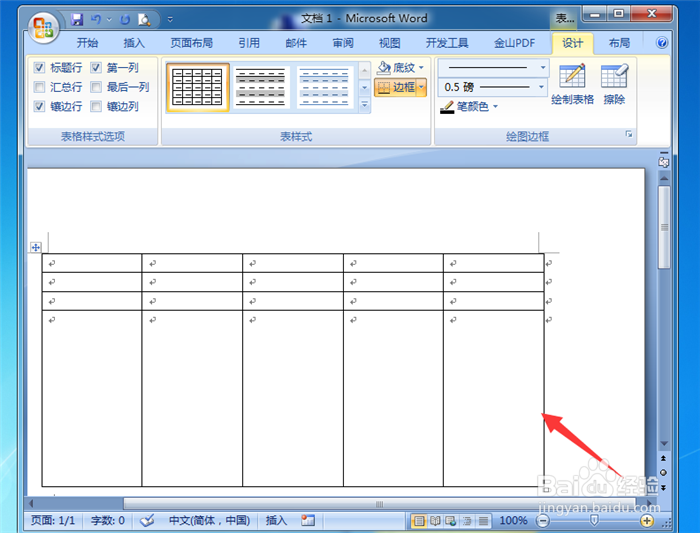Image resolution: width=700 pixels, height=533 pixels.
Task: Save the document with the floppy icon
Action: (77, 19)
